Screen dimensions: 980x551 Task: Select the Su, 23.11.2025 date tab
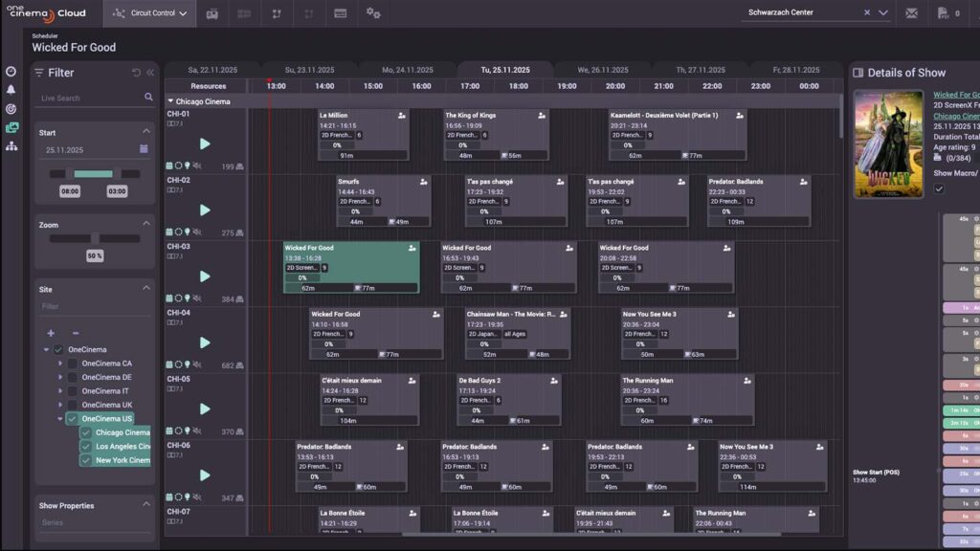tap(310, 70)
